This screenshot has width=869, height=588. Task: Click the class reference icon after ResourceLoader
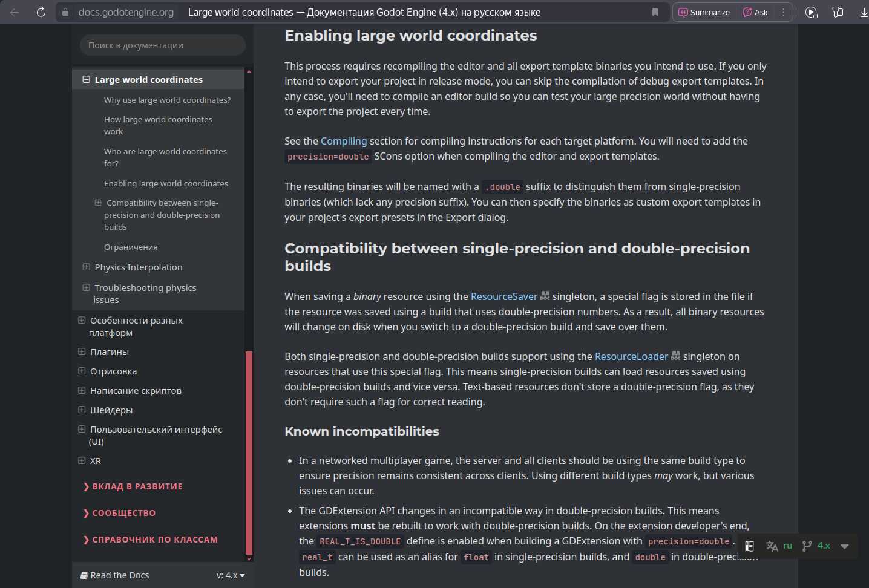click(675, 356)
